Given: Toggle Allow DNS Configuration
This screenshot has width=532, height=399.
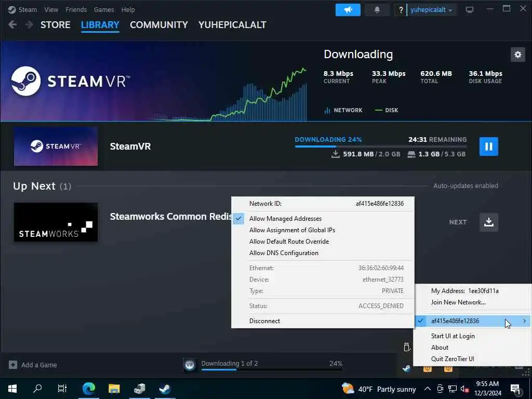Looking at the screenshot, I should (x=323, y=253).
